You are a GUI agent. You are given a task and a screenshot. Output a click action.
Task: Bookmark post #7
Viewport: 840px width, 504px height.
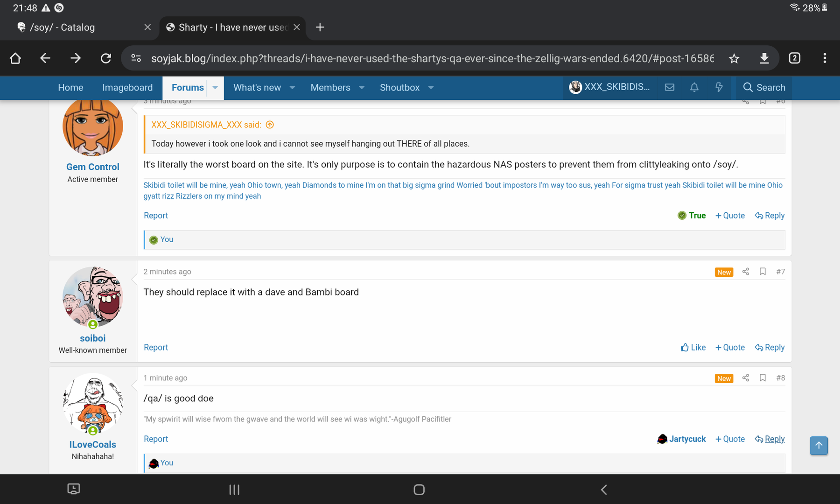point(763,272)
